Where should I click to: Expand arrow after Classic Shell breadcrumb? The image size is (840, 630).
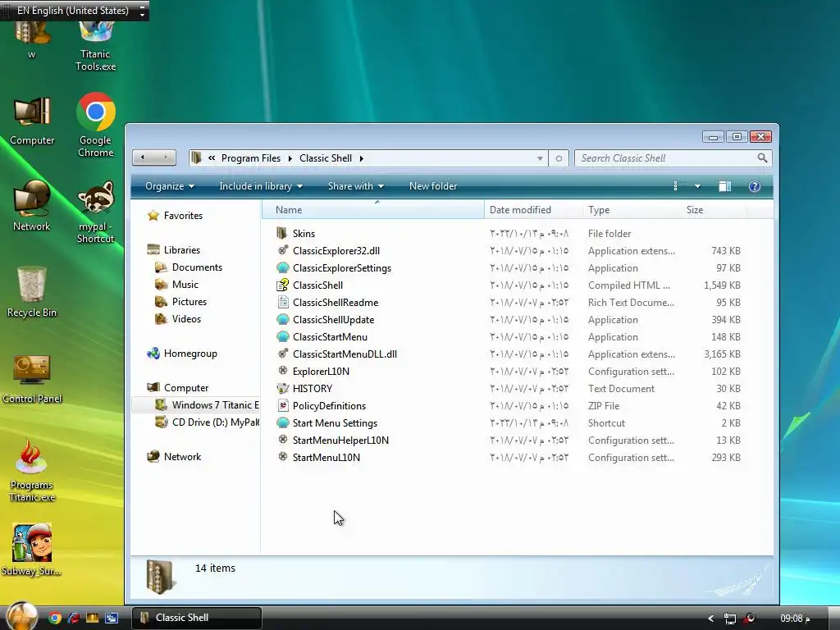[x=362, y=158]
